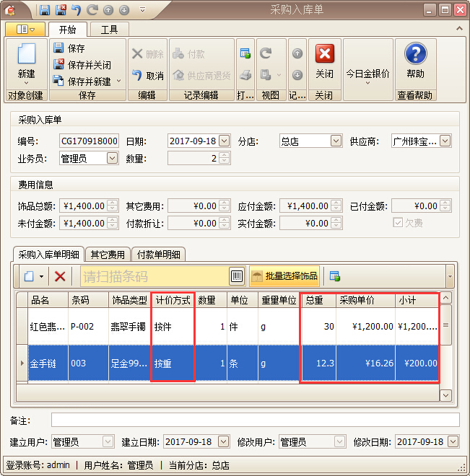Click the 备注 remarks input field
This screenshot has width=470, height=476.
click(x=255, y=420)
